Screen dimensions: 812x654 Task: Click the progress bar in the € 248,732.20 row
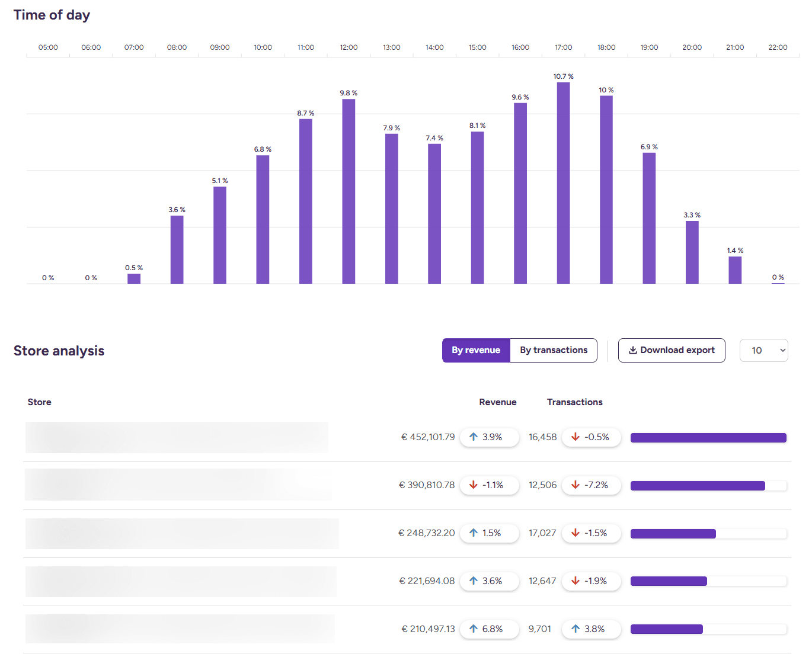pos(708,534)
